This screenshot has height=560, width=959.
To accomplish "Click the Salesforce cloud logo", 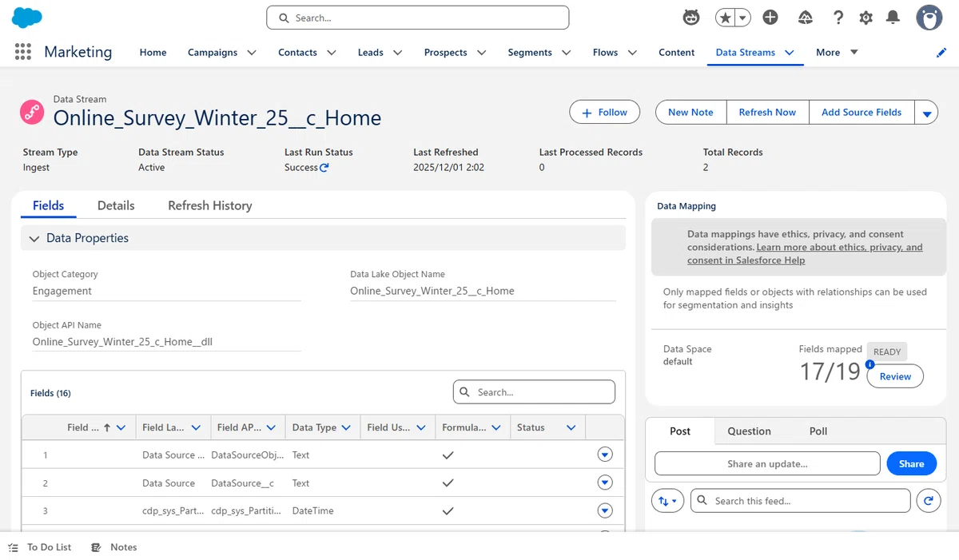I will (x=27, y=17).
